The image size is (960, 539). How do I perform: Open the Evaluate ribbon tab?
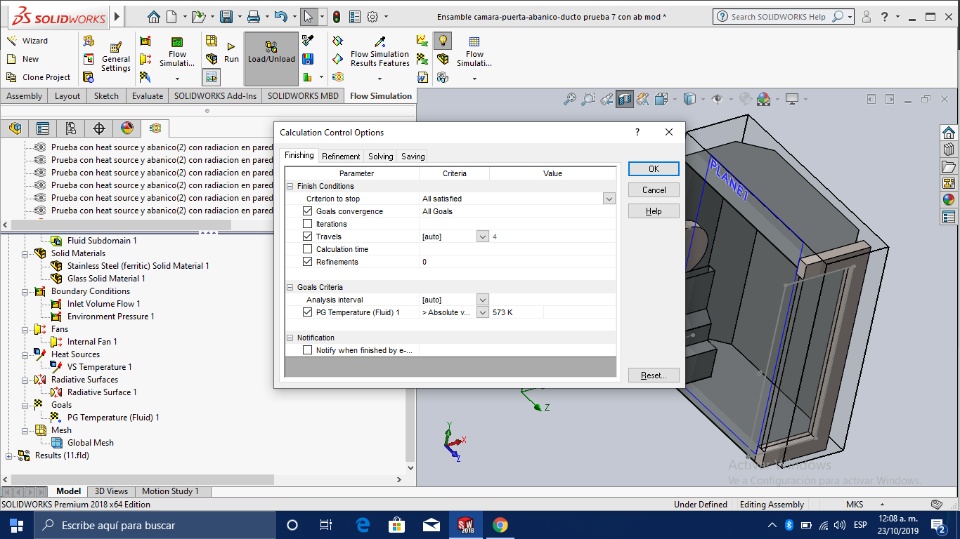tap(148, 96)
